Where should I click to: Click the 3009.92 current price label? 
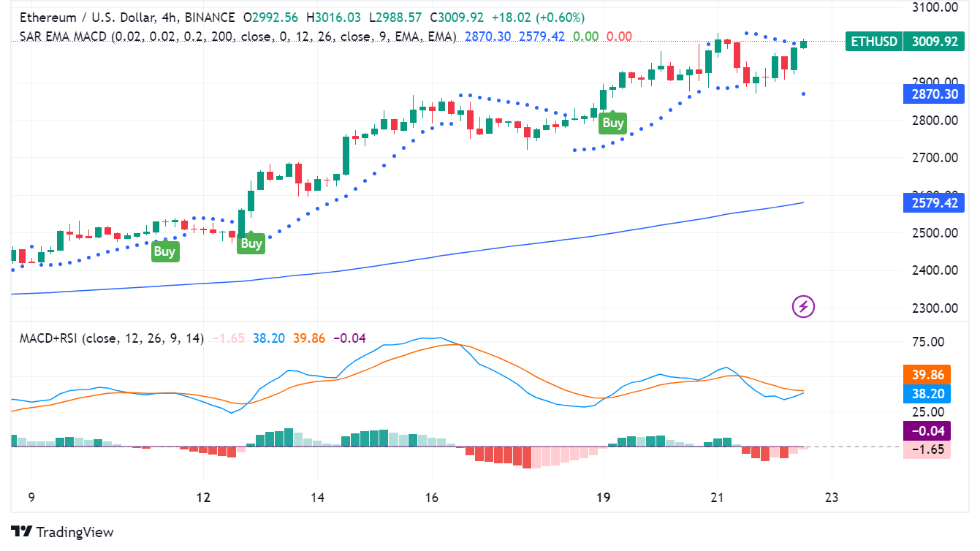tap(933, 42)
